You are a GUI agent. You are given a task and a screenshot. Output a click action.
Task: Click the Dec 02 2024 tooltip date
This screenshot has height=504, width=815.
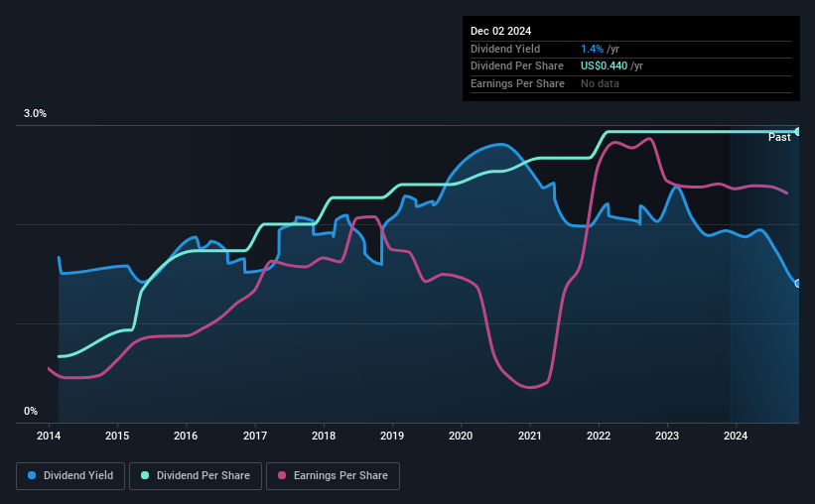[x=500, y=31]
